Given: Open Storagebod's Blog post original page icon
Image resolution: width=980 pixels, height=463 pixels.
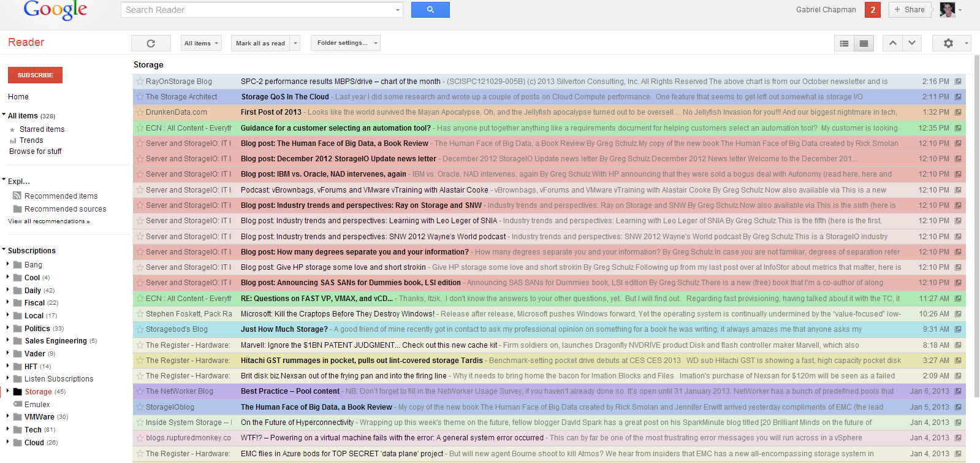Looking at the screenshot, I should tap(958, 329).
